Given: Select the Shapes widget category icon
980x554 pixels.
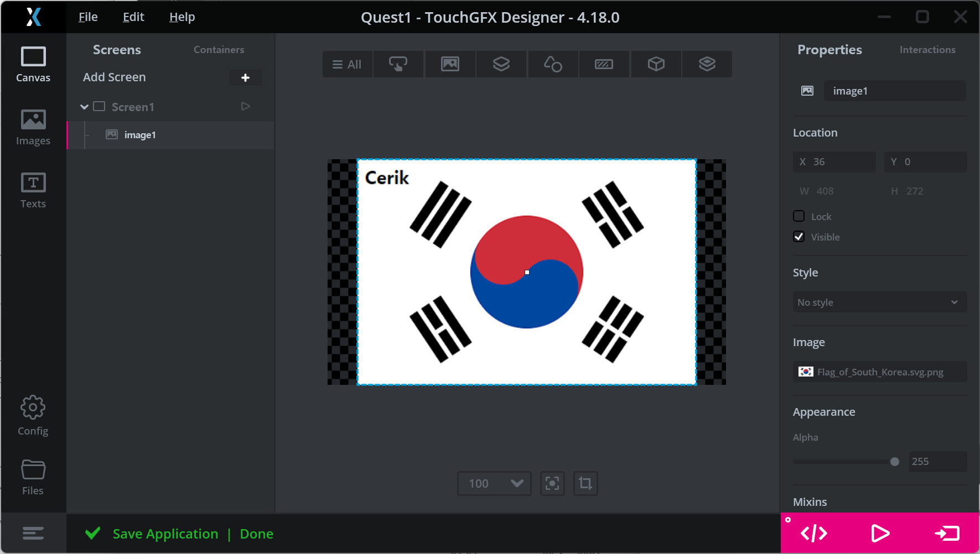Looking at the screenshot, I should coord(552,64).
